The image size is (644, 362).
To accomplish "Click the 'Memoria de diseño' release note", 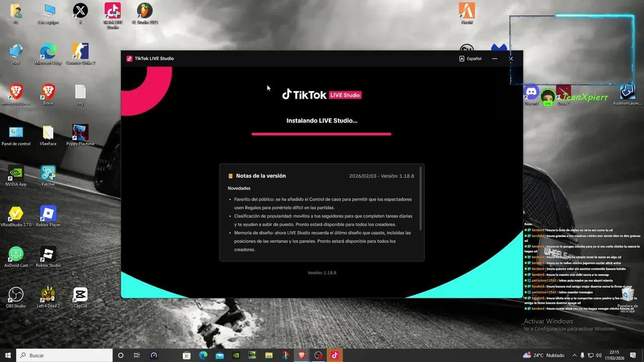I will pyautogui.click(x=323, y=241).
